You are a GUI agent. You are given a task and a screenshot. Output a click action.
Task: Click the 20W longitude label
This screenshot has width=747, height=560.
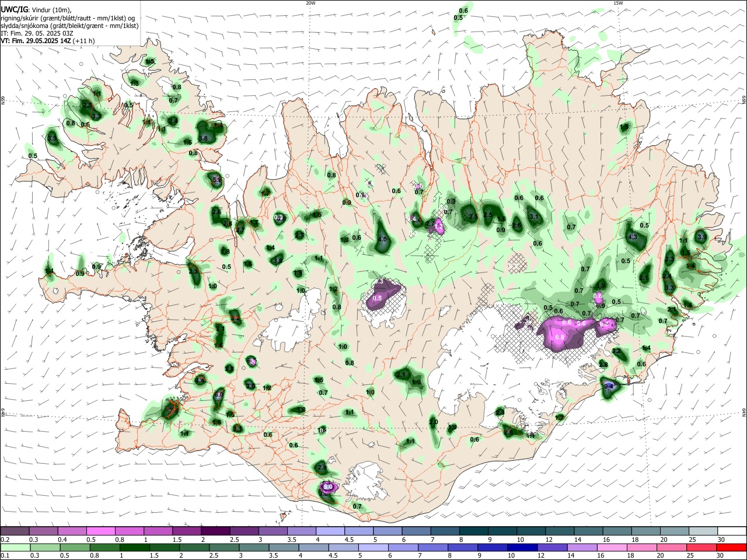[x=310, y=3]
